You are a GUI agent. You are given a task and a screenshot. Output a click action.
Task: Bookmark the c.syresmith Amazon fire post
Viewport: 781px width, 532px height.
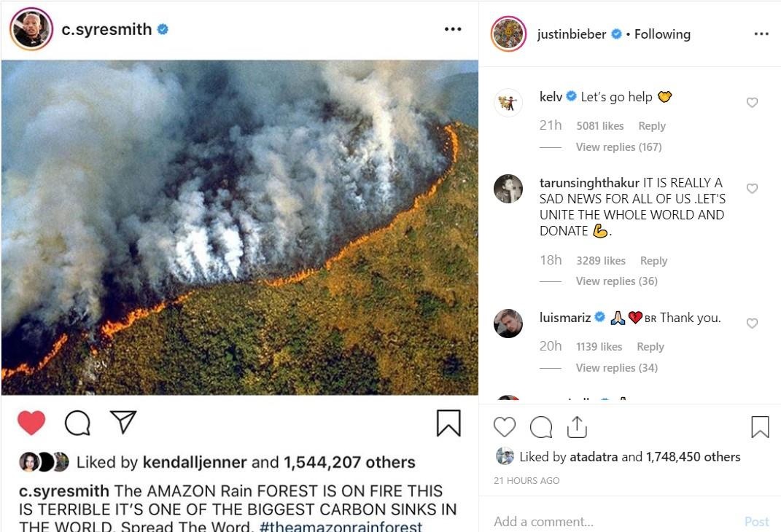pyautogui.click(x=448, y=423)
